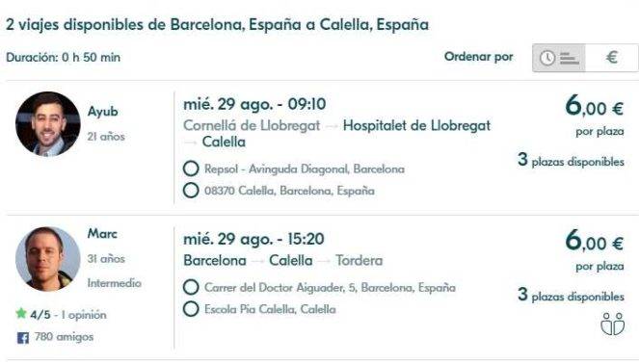Click the green rating star icon
This screenshot has width=639, height=364.
21,314
